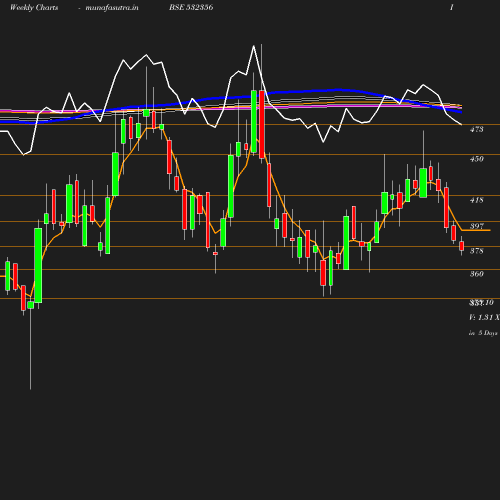
Task: Click the '360' price level label
Action: (x=476, y=274)
